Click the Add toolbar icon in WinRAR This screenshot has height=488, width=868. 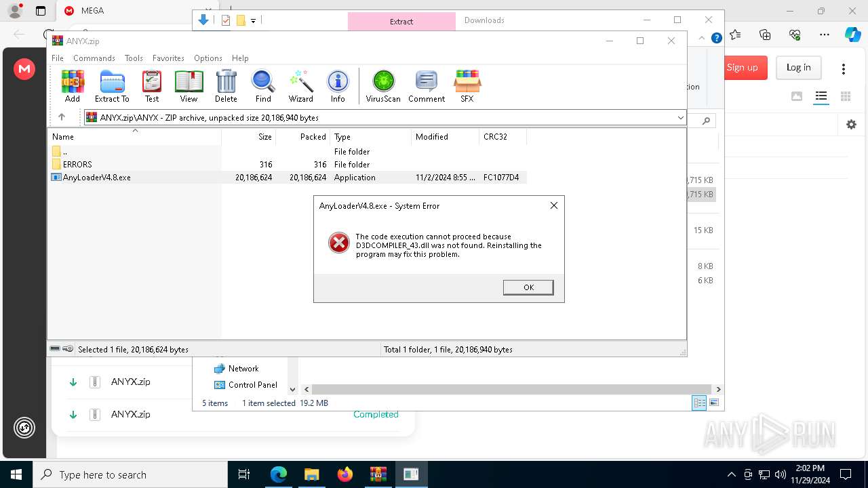pyautogui.click(x=73, y=86)
